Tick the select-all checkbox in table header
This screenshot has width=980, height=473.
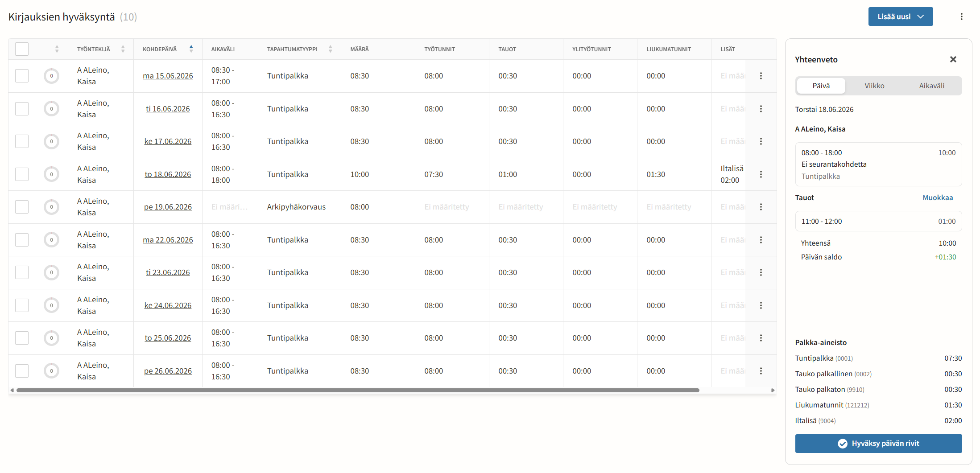click(22, 49)
